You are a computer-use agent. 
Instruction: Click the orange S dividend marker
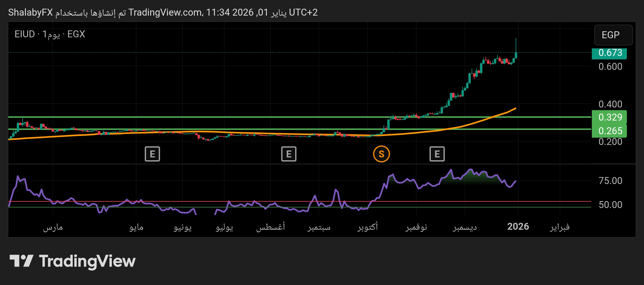pyautogui.click(x=382, y=154)
